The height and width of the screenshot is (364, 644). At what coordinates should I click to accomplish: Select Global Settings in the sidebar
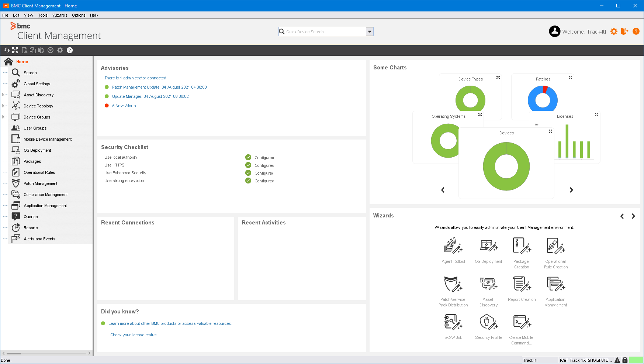coord(37,84)
